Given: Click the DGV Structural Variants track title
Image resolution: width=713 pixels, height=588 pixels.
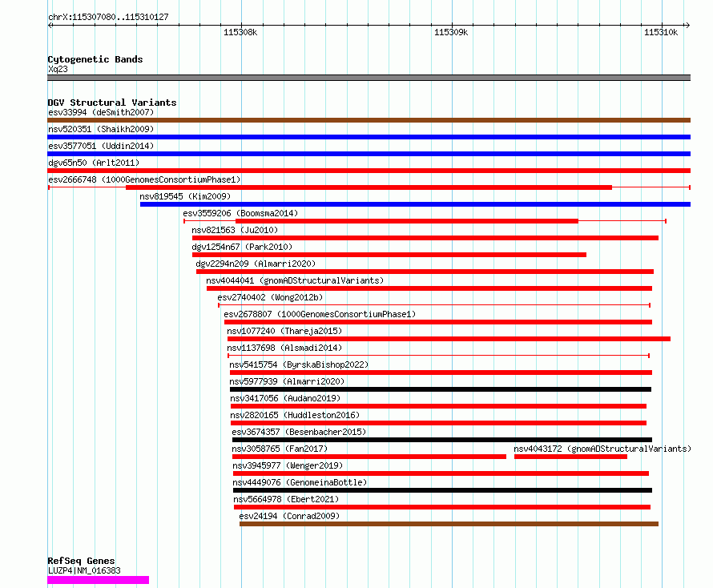Looking at the screenshot, I should point(112,103).
